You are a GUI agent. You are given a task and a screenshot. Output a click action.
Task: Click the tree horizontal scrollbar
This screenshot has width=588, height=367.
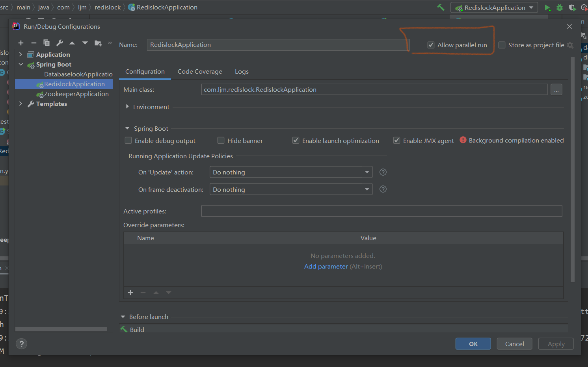61,329
